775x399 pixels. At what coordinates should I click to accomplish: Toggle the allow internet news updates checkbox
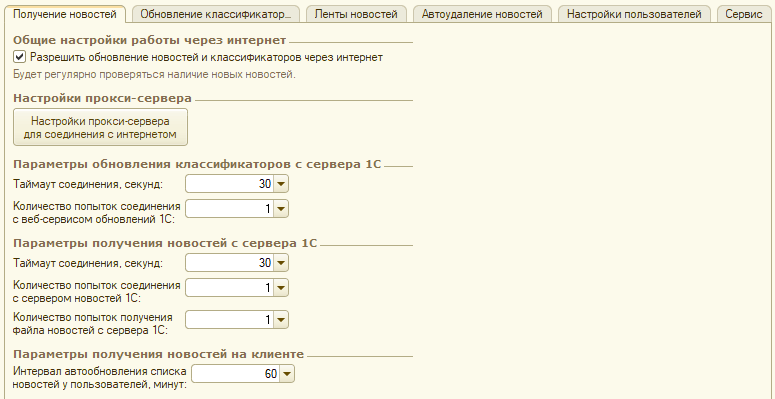click(19, 57)
